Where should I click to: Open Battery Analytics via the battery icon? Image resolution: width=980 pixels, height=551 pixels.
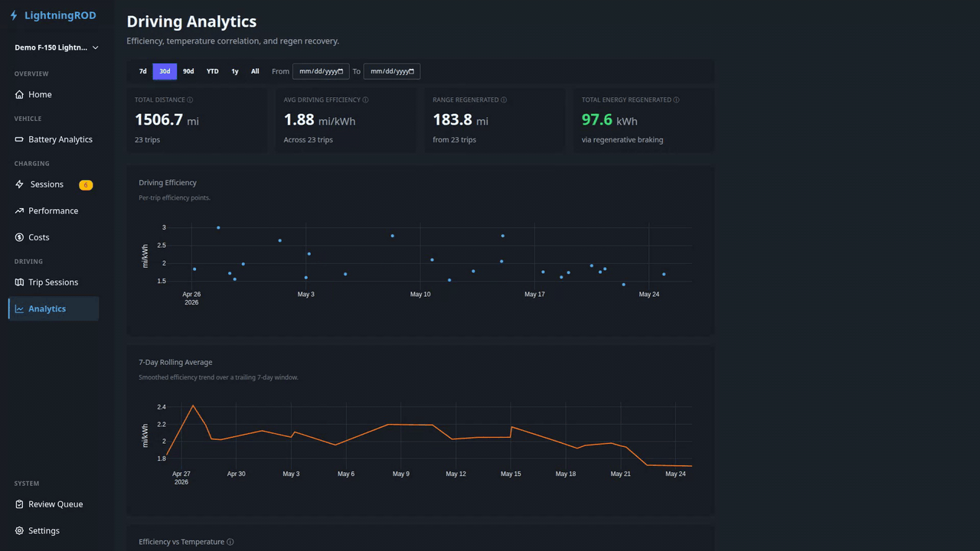click(19, 139)
